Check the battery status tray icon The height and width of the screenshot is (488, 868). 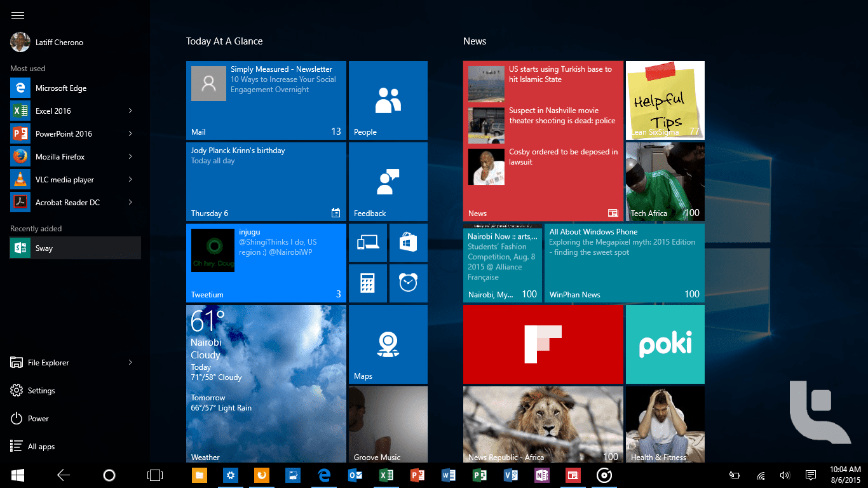[734, 475]
